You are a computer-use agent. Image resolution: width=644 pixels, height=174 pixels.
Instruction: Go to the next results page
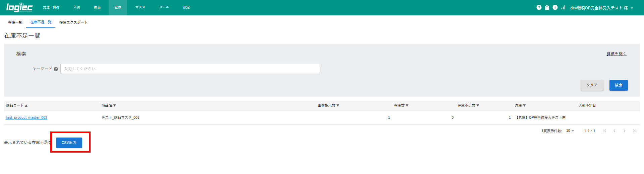pos(624,131)
